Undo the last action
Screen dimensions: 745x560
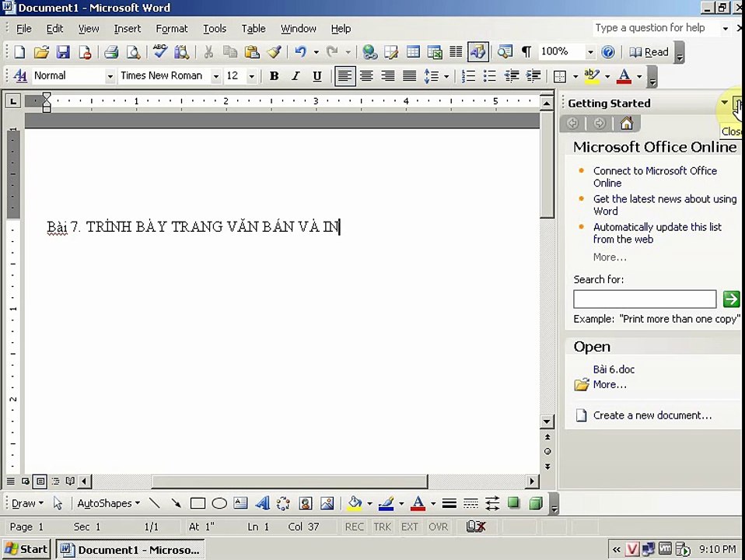click(x=300, y=52)
